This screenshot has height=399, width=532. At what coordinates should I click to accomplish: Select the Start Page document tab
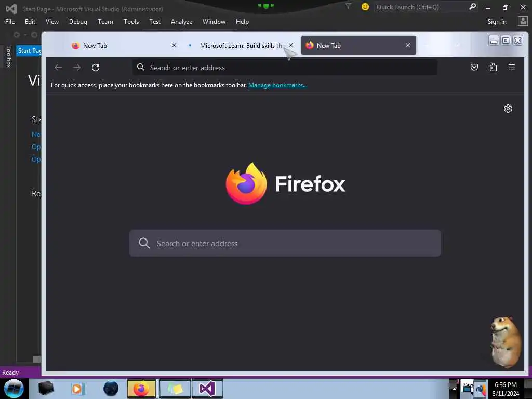[29, 51]
